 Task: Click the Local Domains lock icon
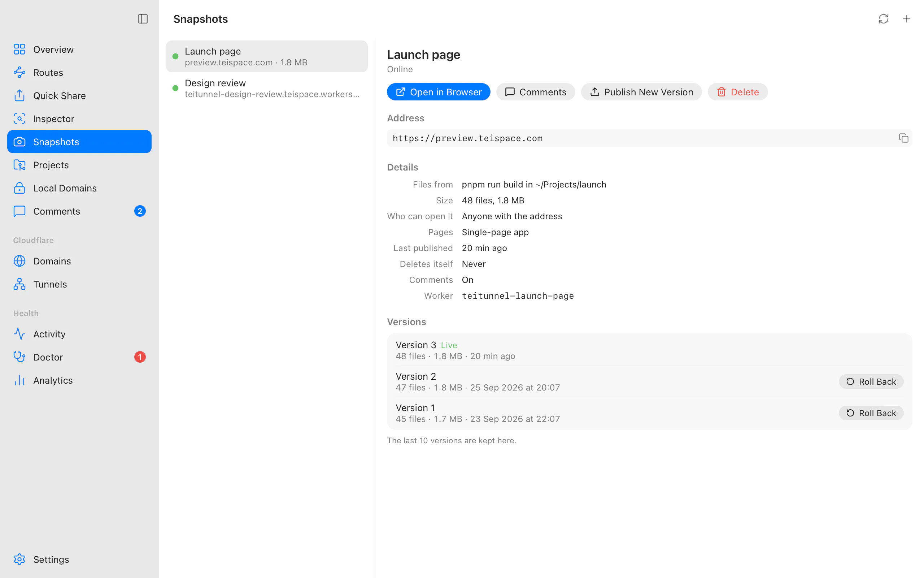[x=19, y=188]
